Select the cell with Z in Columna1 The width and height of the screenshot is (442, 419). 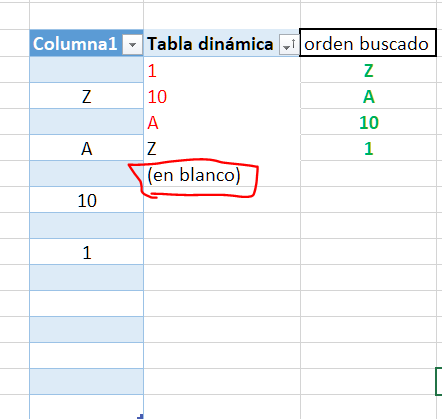[x=86, y=96]
